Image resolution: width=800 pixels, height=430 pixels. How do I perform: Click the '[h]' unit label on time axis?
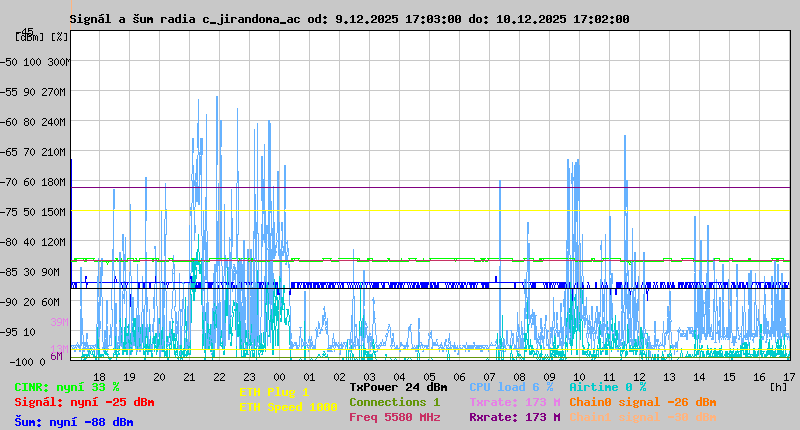point(779,387)
